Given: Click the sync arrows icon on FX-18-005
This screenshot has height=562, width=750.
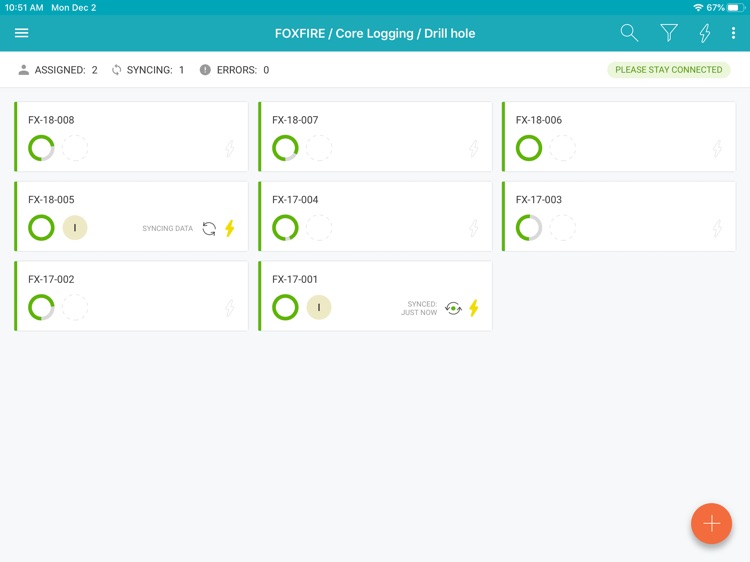Looking at the screenshot, I should [x=209, y=229].
